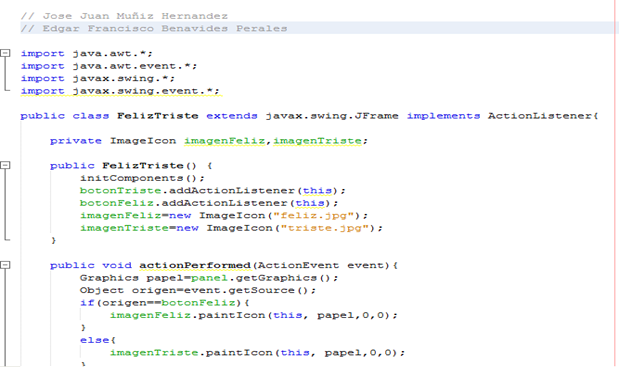Place cursor on 'import java.awt.event.*;' line
The height and width of the screenshot is (367, 619).
[x=109, y=66]
